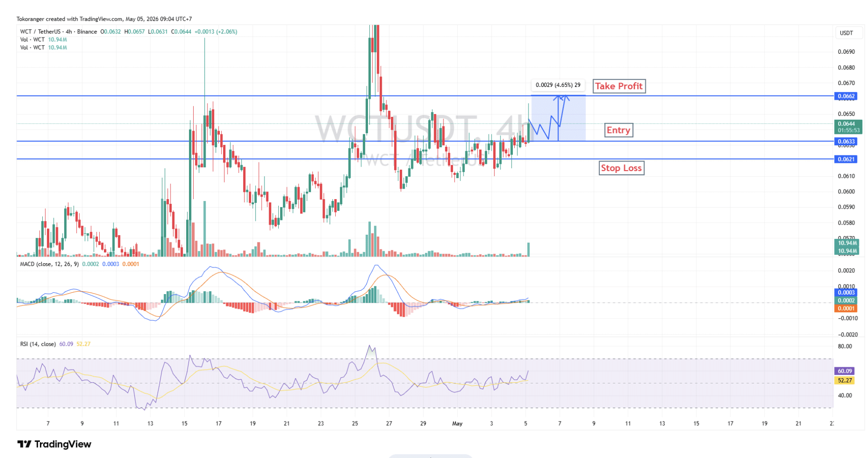Select the Entry label box
868x458 pixels.
(x=619, y=130)
